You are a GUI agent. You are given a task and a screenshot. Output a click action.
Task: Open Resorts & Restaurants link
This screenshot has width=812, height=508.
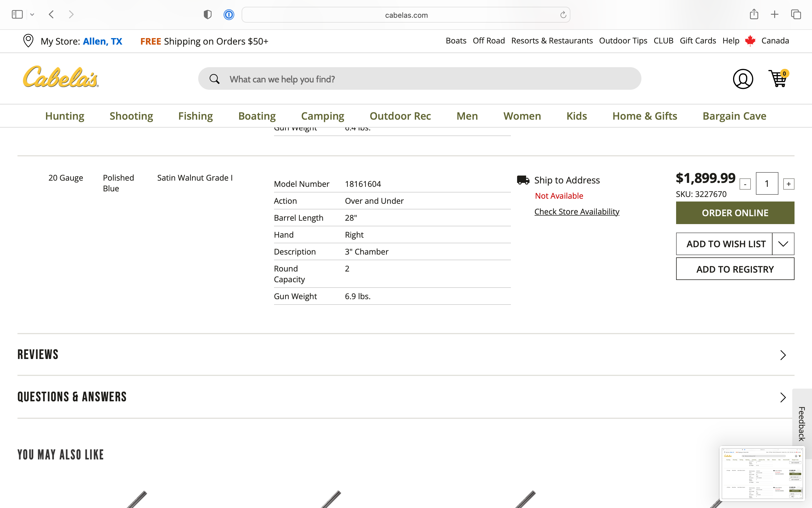pyautogui.click(x=551, y=41)
